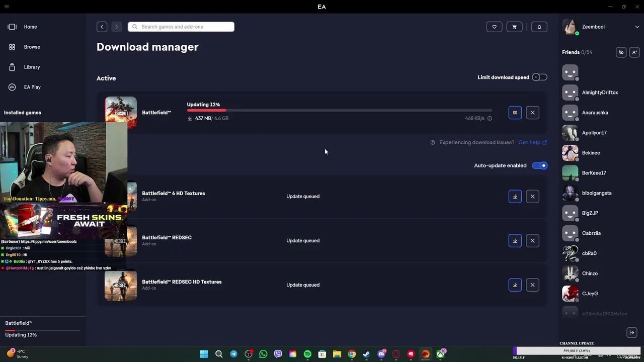Download Battlefield REDSEC HD Textures now
The width and height of the screenshot is (644, 362).
click(515, 285)
